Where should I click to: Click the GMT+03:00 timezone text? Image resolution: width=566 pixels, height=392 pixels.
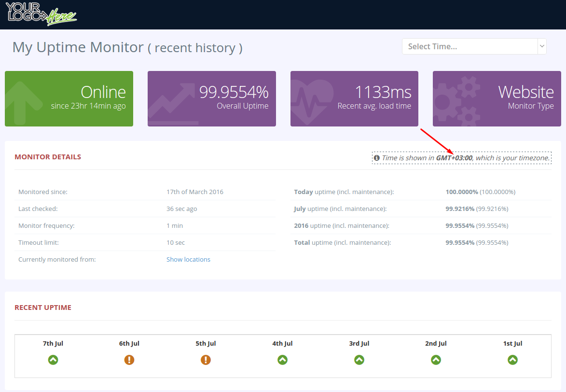point(454,158)
